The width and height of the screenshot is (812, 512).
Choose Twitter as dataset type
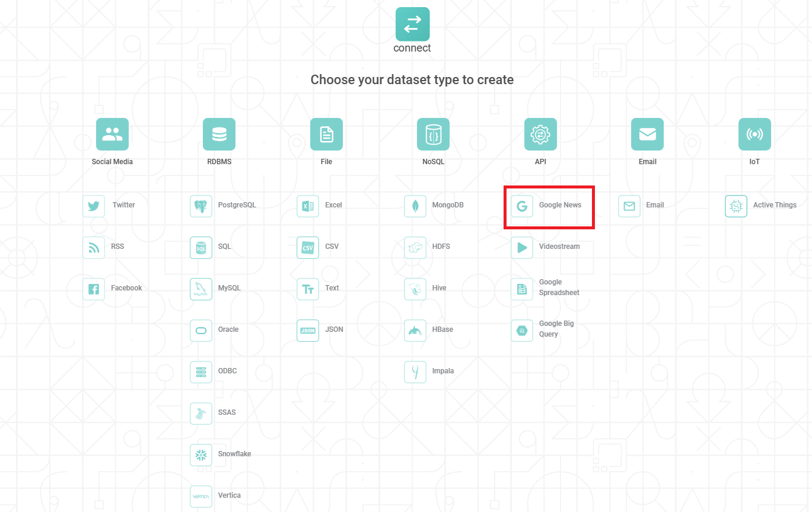[94, 206]
